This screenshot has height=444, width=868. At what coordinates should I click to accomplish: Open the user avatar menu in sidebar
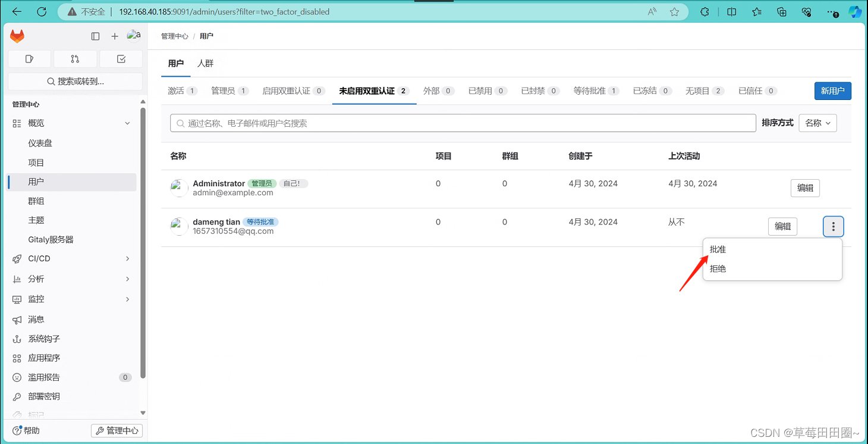(x=134, y=36)
